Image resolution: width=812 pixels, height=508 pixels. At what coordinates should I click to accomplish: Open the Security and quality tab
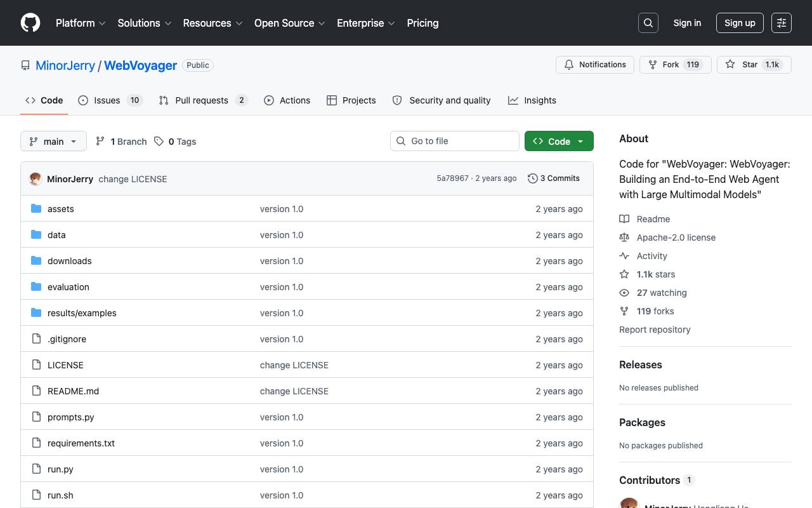pos(442,100)
